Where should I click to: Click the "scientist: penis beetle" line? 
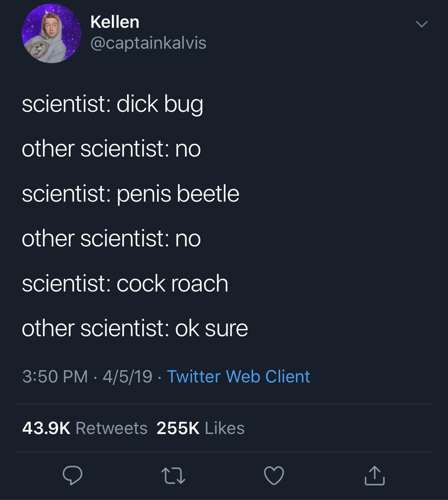130,194
